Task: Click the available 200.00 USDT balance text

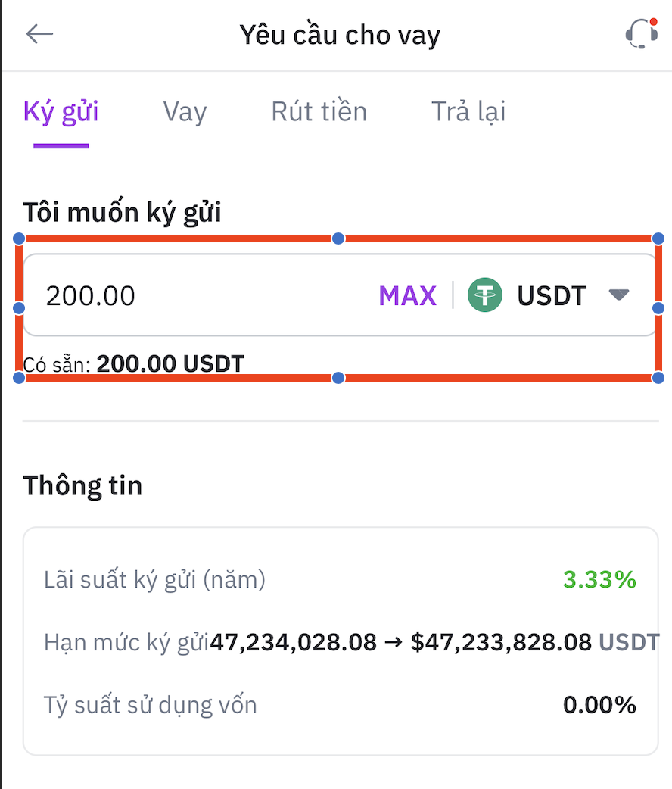Action: click(170, 363)
